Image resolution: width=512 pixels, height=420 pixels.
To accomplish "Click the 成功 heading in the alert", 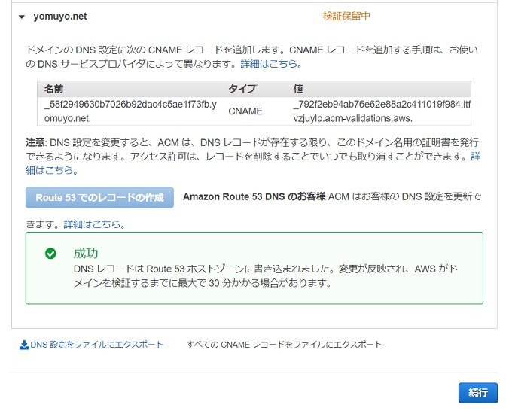I will pos(86,253).
